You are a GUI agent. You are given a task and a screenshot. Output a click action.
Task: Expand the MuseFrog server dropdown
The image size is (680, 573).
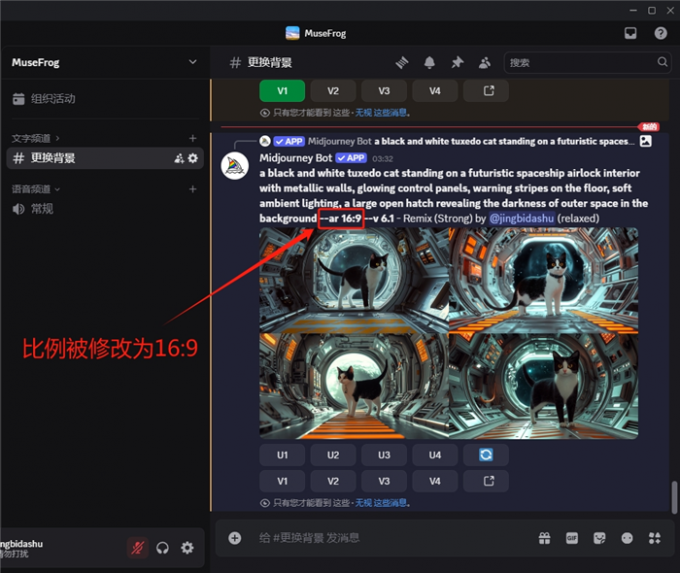[193, 62]
